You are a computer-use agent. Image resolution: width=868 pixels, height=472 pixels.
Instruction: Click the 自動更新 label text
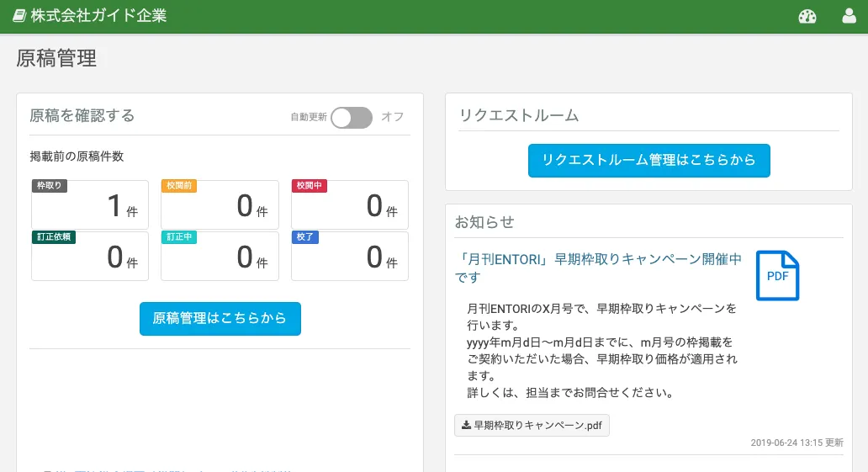click(309, 117)
